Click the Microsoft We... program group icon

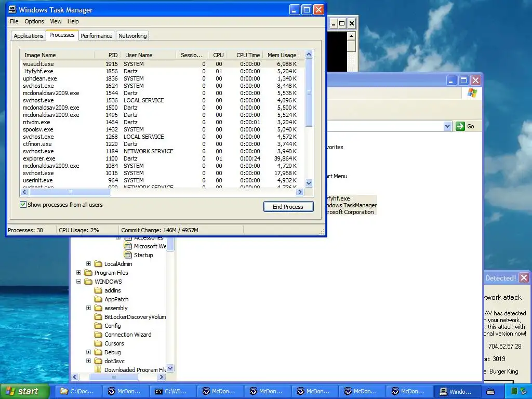[x=128, y=246]
